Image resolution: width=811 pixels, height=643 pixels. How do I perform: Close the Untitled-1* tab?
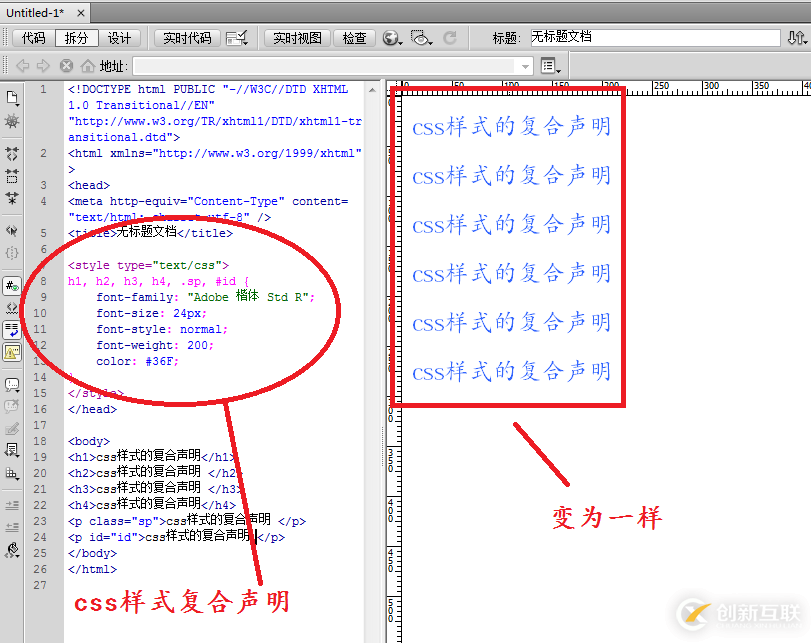click(81, 13)
